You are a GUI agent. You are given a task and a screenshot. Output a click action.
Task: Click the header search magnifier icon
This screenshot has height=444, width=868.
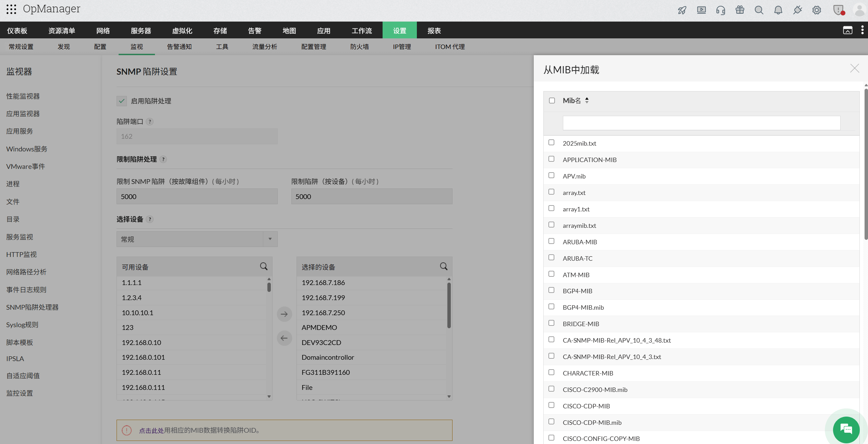point(759,10)
